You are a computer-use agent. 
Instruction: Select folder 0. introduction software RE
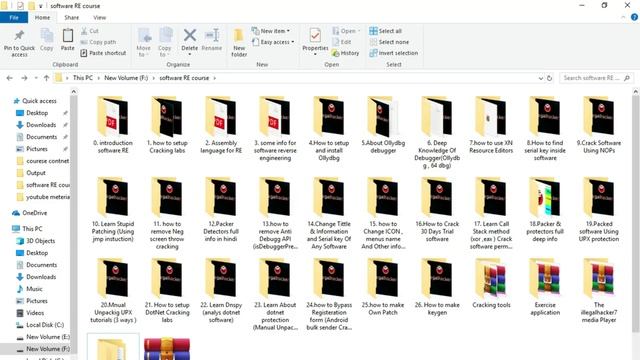pyautogui.click(x=113, y=125)
